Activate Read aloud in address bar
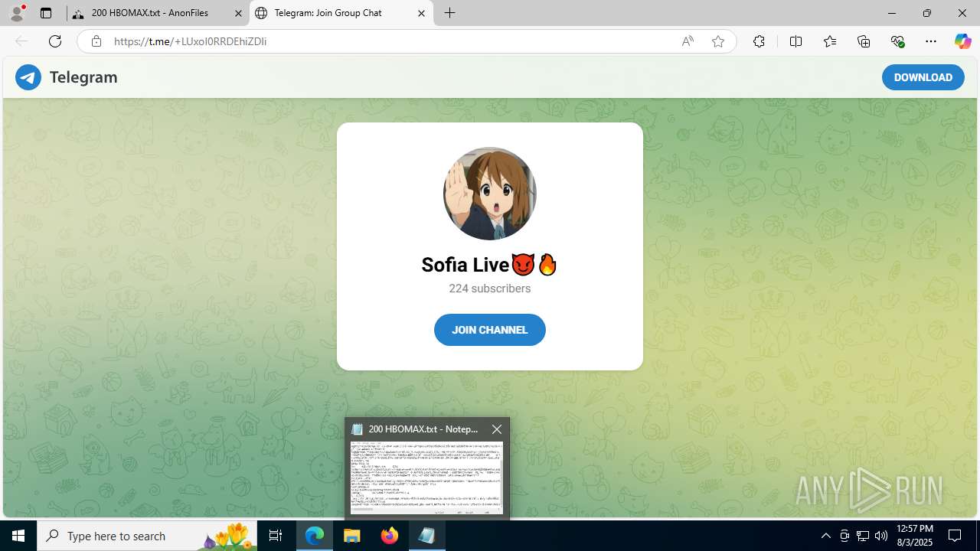The image size is (980, 551). [x=688, y=41]
